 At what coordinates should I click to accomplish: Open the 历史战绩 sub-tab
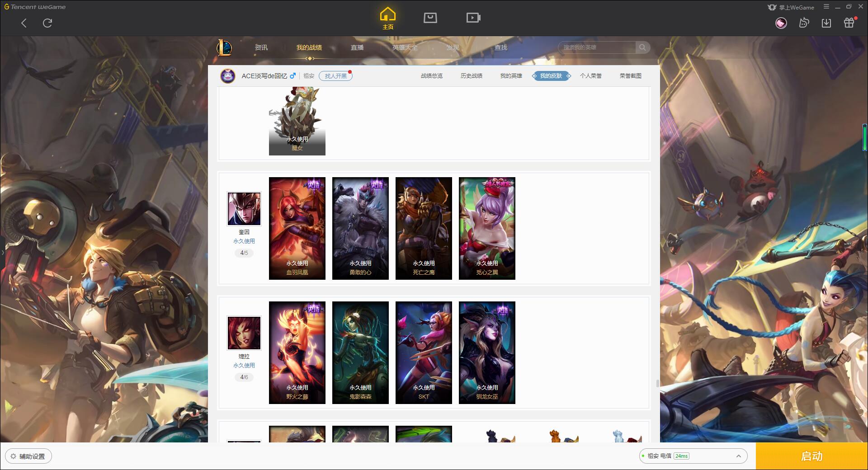click(472, 76)
